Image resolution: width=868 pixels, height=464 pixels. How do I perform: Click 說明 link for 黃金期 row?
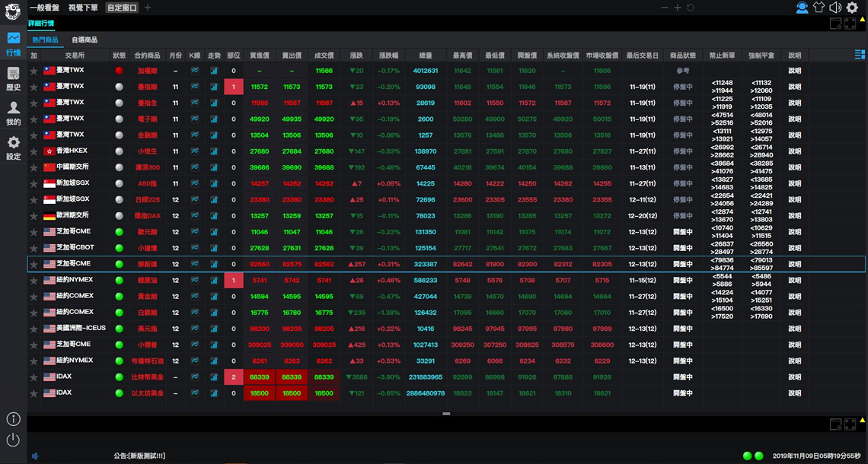pyautogui.click(x=794, y=297)
